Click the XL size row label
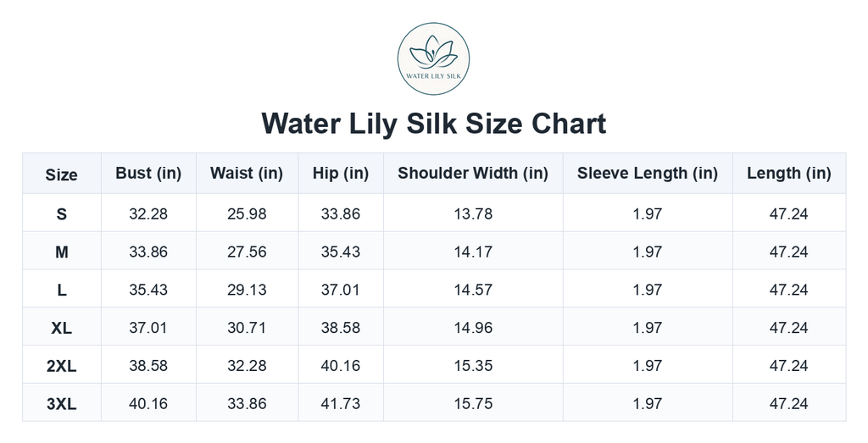868x443 pixels. (61, 328)
